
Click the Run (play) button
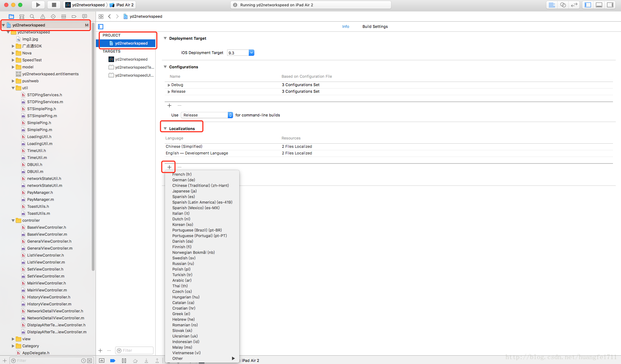click(x=38, y=5)
